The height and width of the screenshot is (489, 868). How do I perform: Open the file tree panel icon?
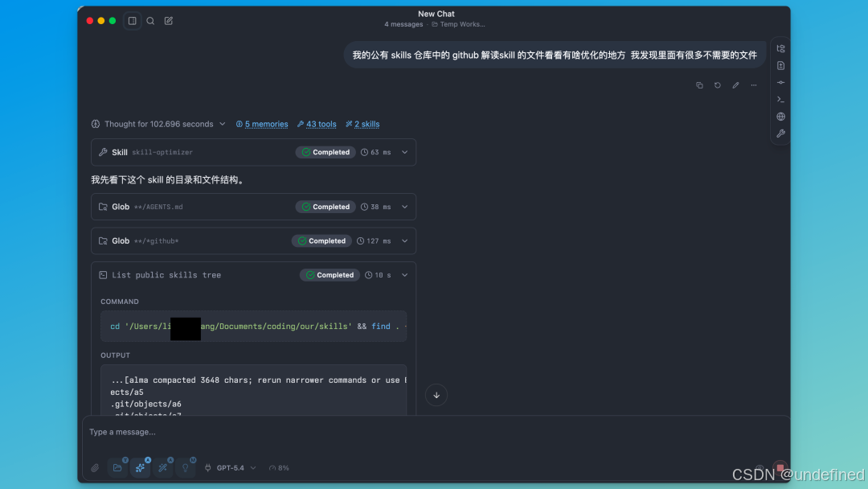pos(780,49)
